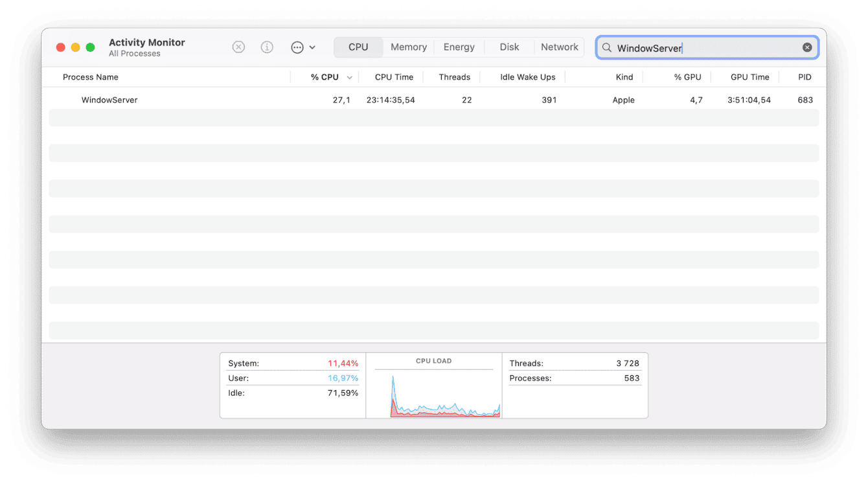Sort by the Idle Wake Ups column
Screen dimensions: 868x484
pyautogui.click(x=529, y=76)
